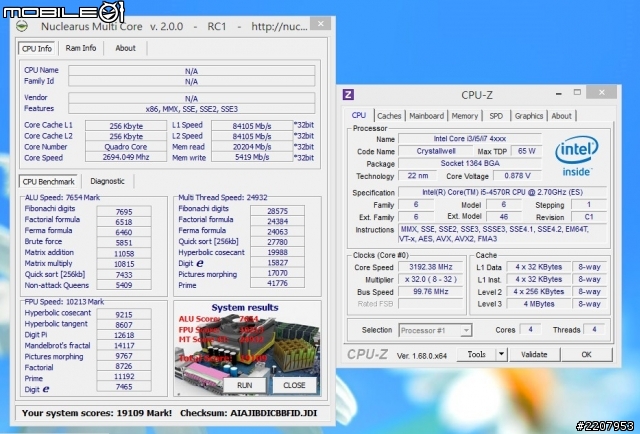This screenshot has height=434, width=640.
Task: Close the Nuclearus Multi Core window
Action: [321, 24]
